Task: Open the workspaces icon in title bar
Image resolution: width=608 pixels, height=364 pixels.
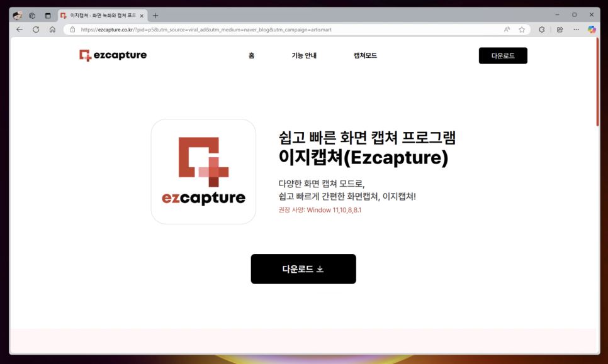Action: pos(32,16)
